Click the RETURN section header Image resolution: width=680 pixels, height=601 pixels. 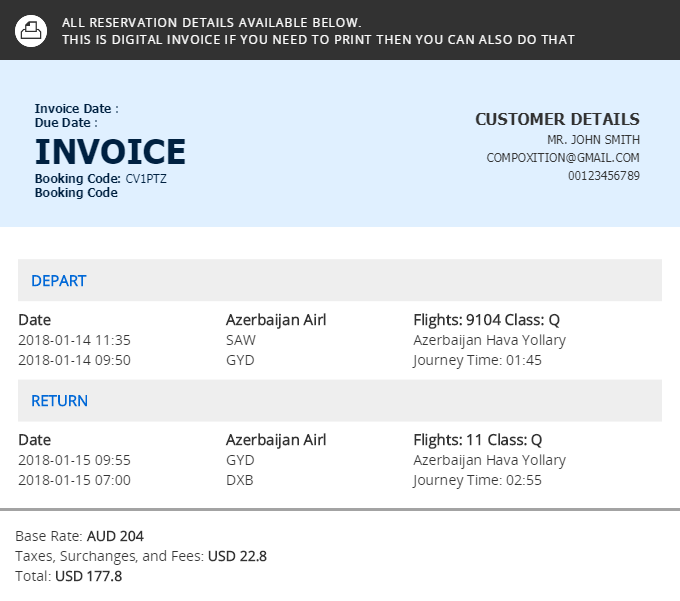tap(60, 401)
